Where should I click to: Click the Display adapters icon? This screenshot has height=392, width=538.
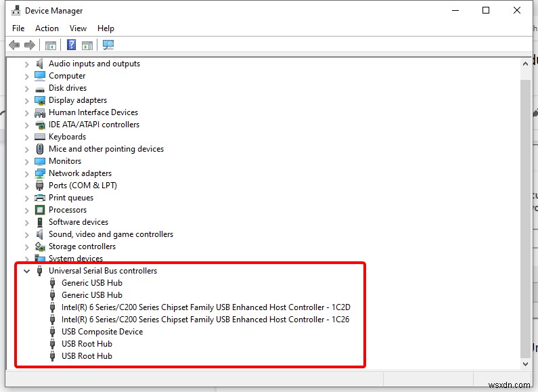40,101
